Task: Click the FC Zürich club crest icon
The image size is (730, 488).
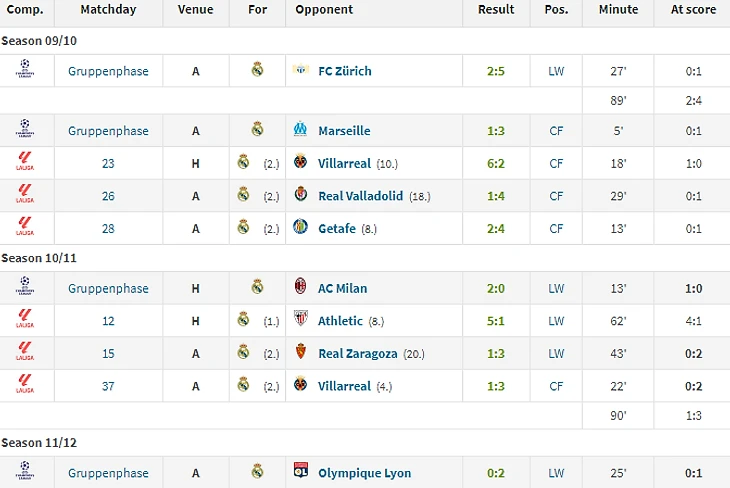Action: pyautogui.click(x=301, y=69)
